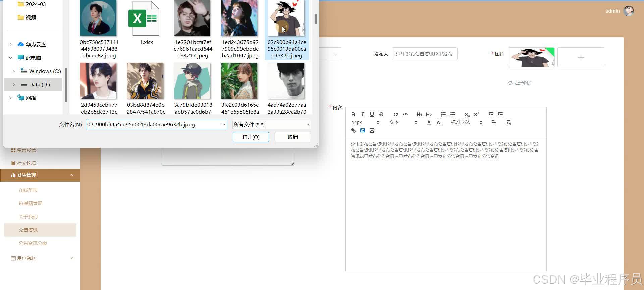Open the text background color picker
The width and height of the screenshot is (644, 290).
[x=438, y=122]
